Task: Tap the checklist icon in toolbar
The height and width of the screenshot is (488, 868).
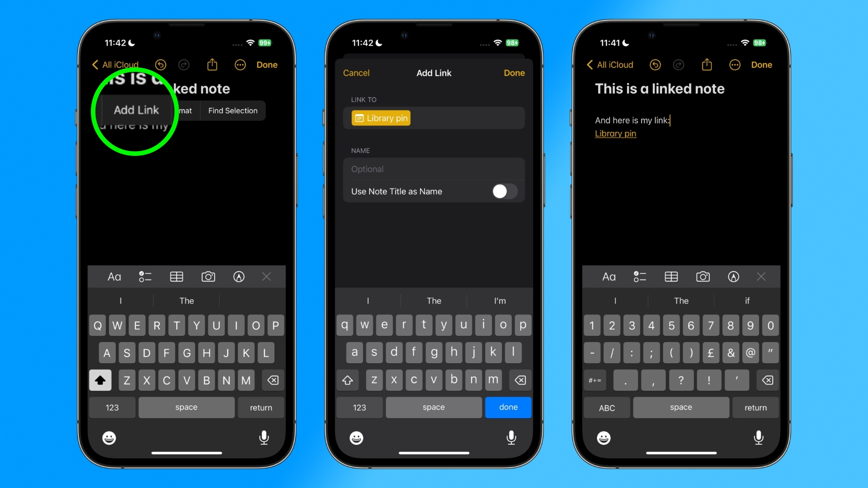Action: (x=144, y=276)
